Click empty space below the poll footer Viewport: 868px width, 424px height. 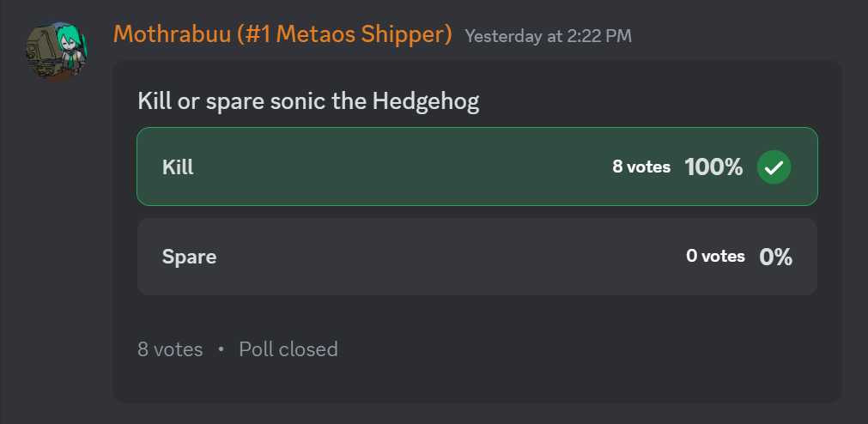click(476, 383)
